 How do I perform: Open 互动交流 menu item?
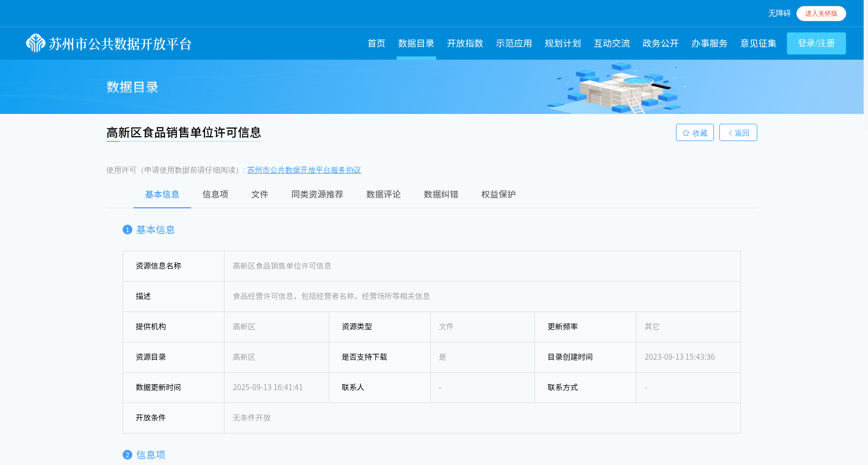[611, 43]
